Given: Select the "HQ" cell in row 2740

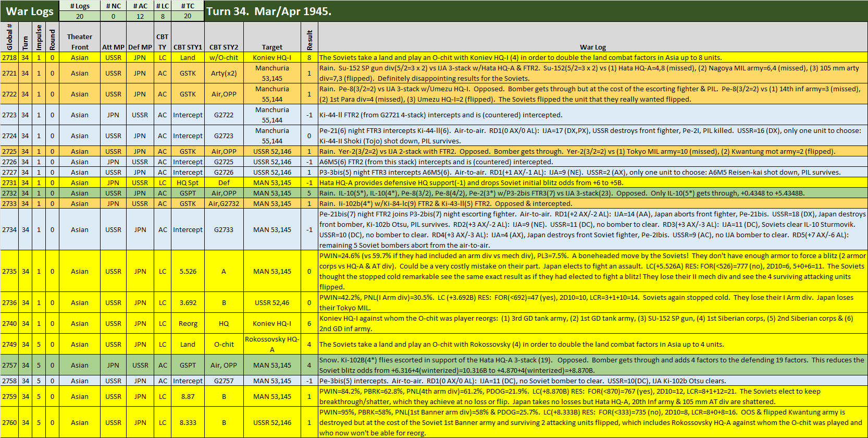Looking at the screenshot, I should [x=224, y=323].
